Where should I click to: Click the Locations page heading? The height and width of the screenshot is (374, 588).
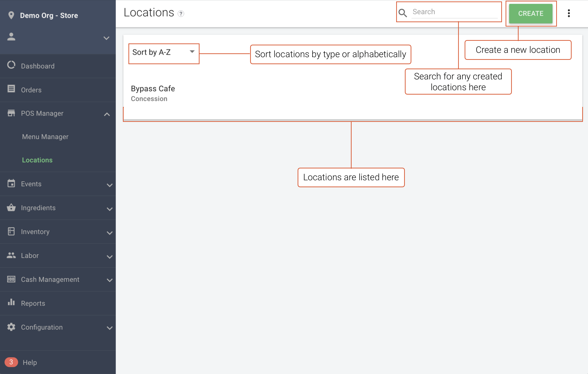149,13
